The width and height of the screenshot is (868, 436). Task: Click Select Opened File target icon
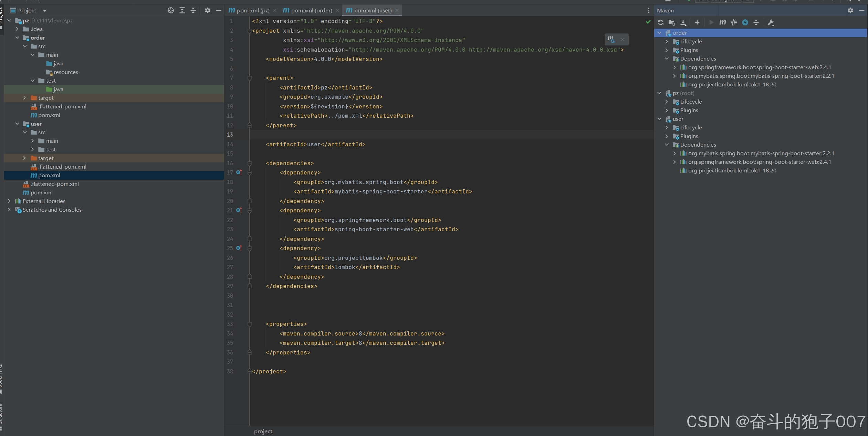[x=170, y=10]
